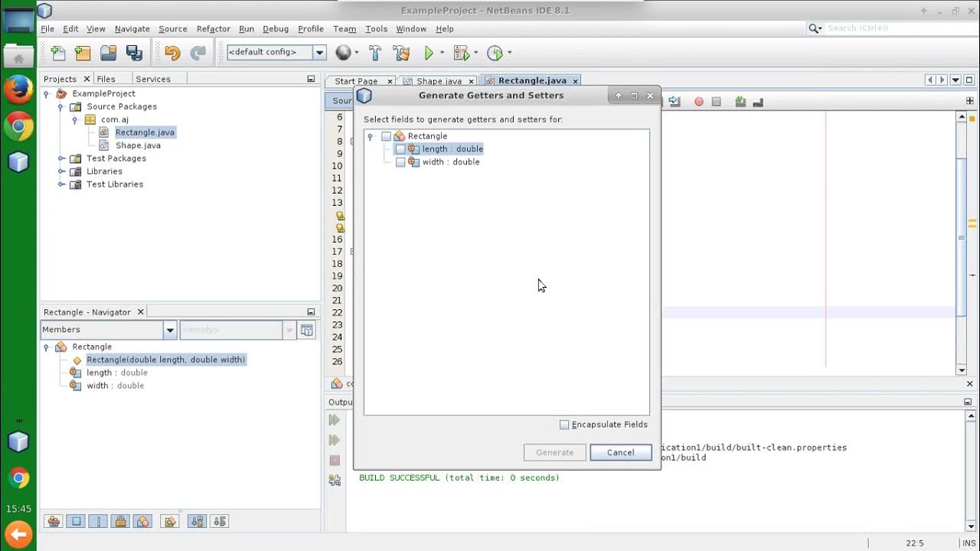Open the Run Project dropdown arrow
Screen dimensions: 980x551
(x=442, y=53)
